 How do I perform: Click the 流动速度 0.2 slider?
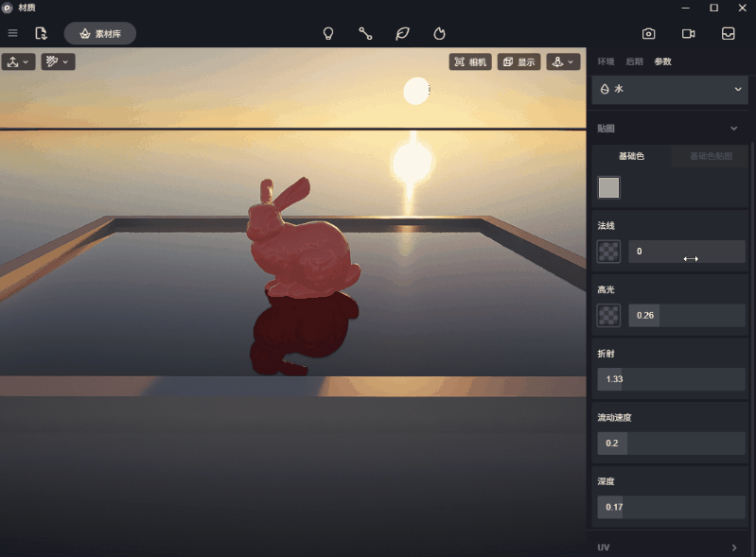[671, 444]
